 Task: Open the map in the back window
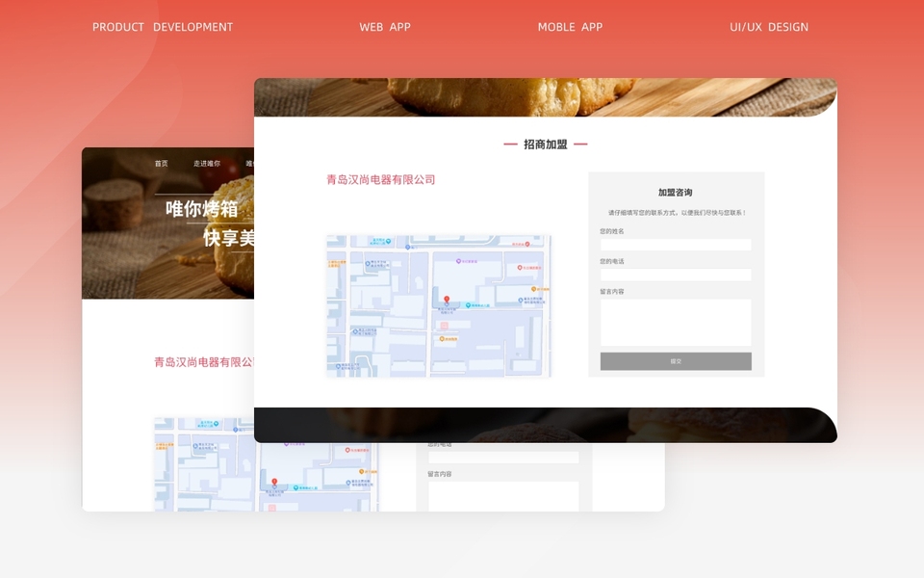(x=266, y=464)
